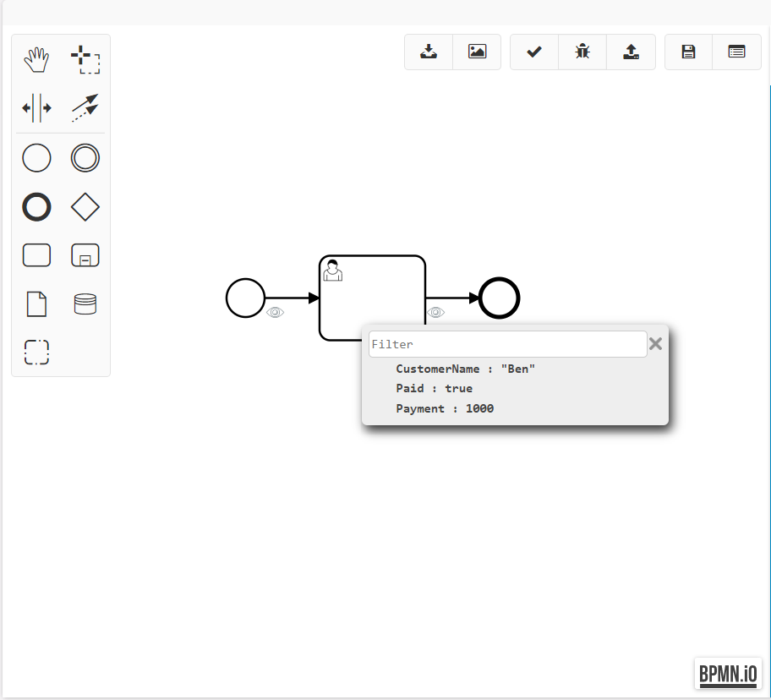Click the Filter input field

point(507,344)
